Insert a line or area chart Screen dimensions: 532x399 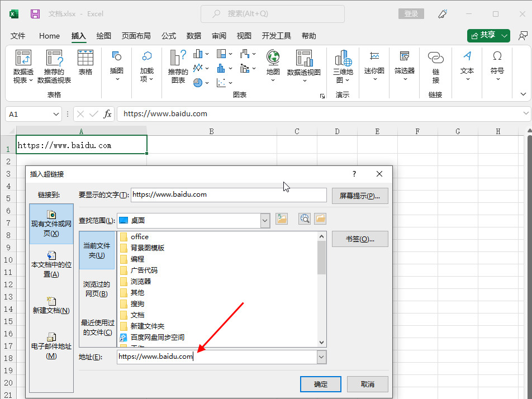pyautogui.click(x=198, y=68)
